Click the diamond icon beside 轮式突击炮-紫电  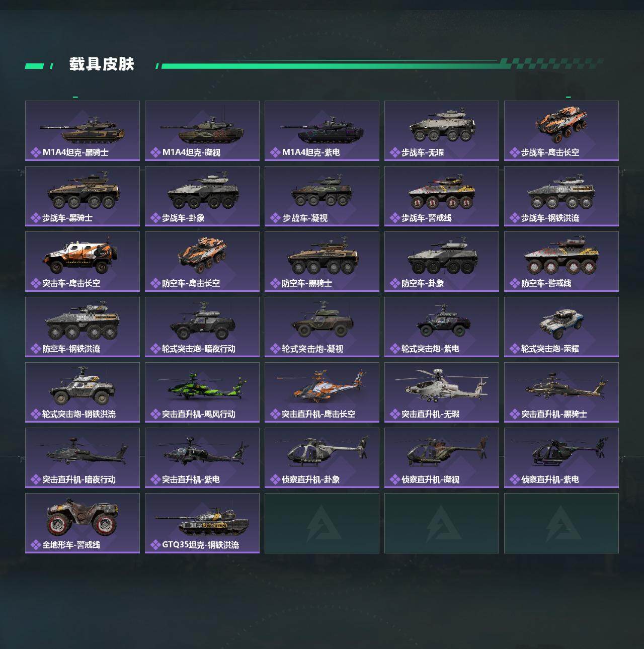coord(395,349)
